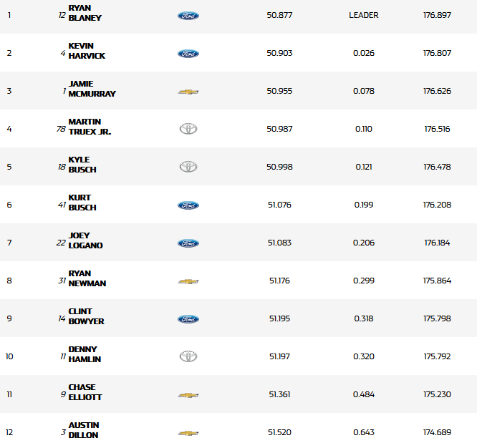This screenshot has width=477, height=448.
Task: Click the Ford logo beside Ryan Blaney
Action: coord(188,16)
